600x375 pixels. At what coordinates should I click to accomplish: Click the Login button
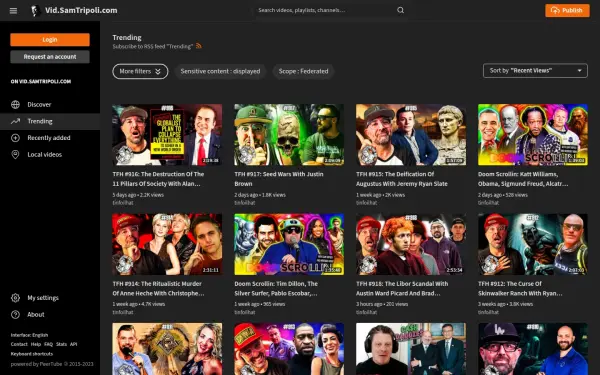[x=50, y=40]
